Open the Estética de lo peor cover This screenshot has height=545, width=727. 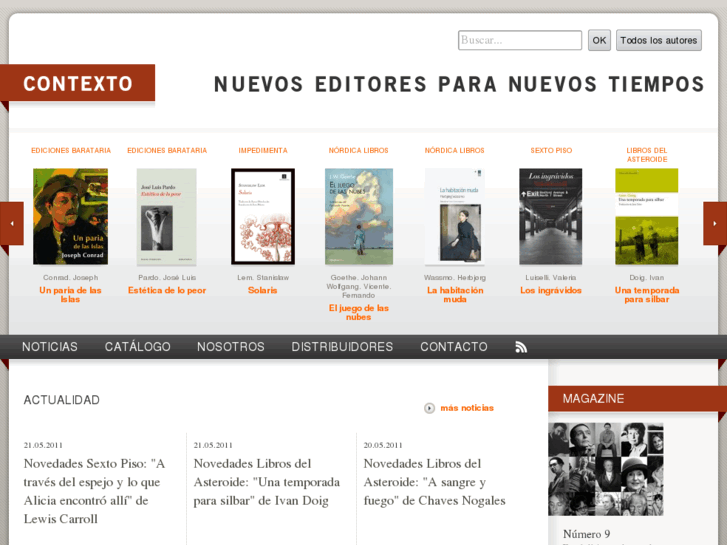point(166,216)
